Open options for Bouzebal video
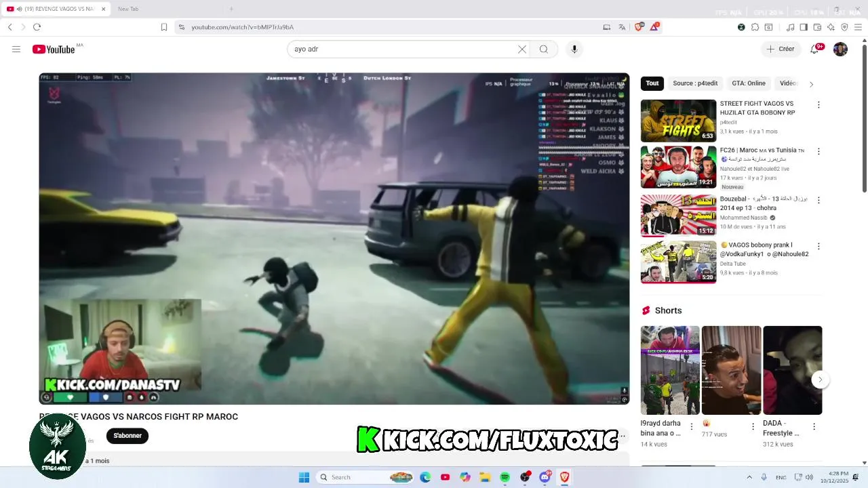 click(x=818, y=200)
